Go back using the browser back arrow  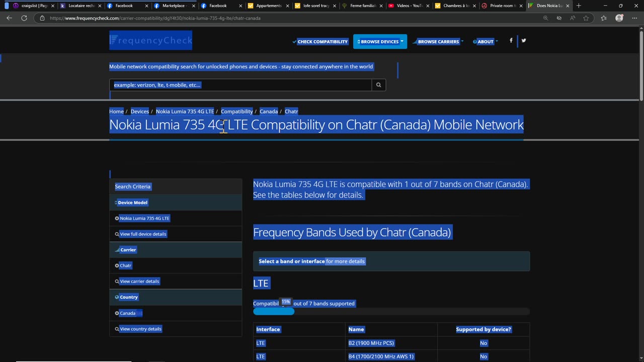coord(9,18)
